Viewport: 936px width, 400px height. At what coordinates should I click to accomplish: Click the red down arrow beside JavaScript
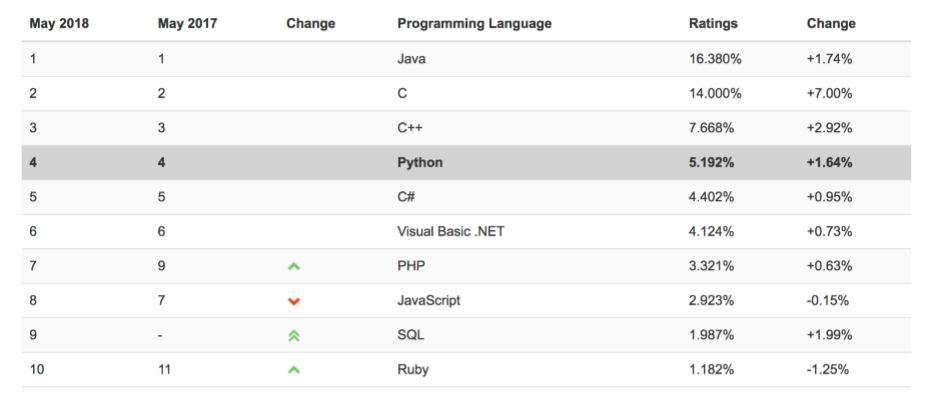(x=294, y=300)
